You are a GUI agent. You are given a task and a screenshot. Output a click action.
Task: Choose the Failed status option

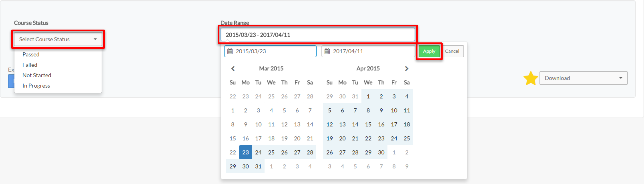(30, 65)
